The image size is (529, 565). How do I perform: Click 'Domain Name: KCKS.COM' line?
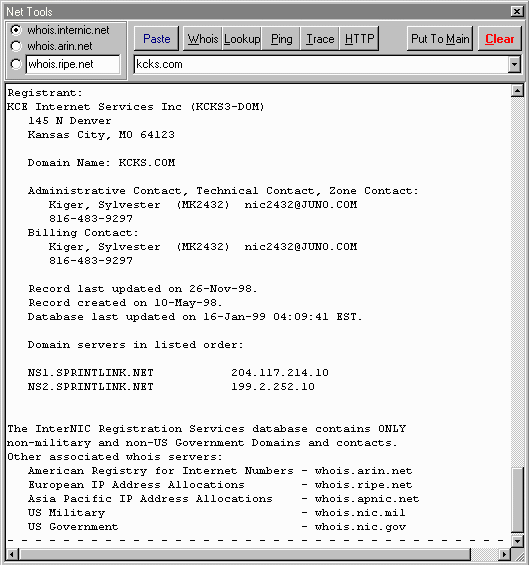(101, 163)
